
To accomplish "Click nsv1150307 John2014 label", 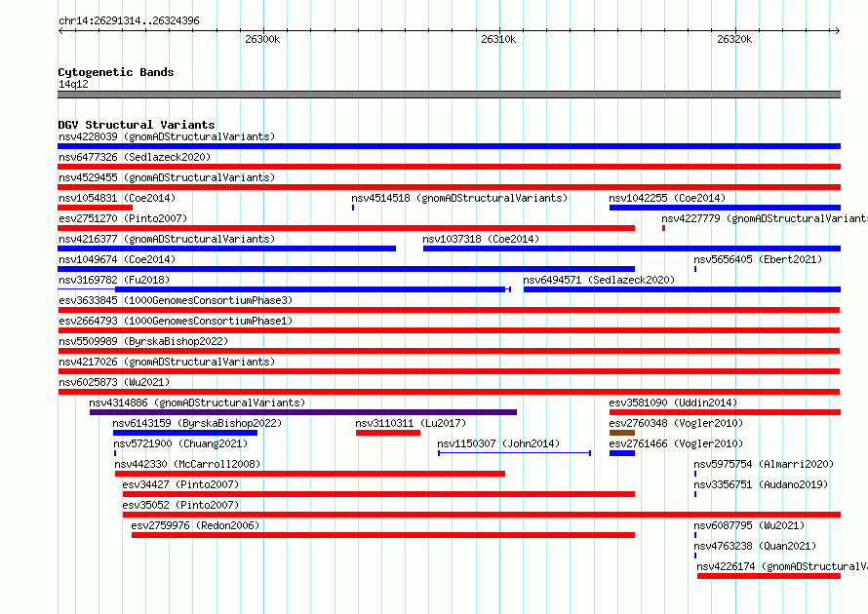I will tap(498, 443).
